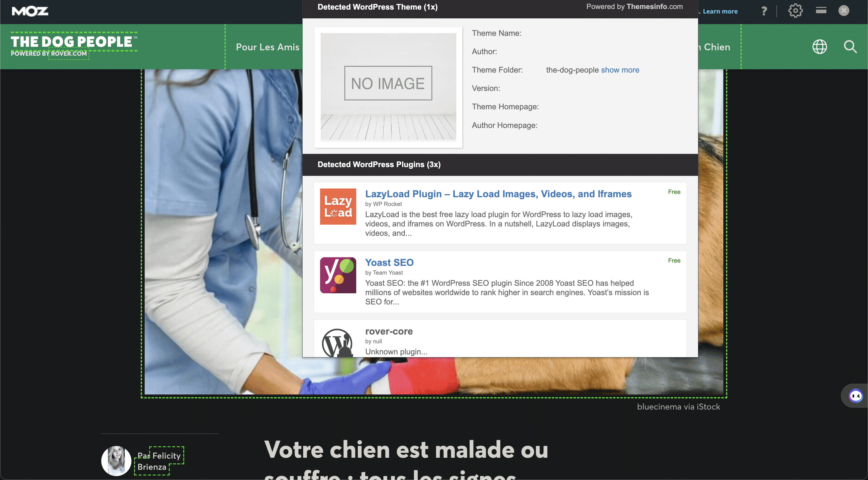Screen dimensions: 868x480
Task: Click the Yoast SEO plugin logo
Action: [x=338, y=275]
